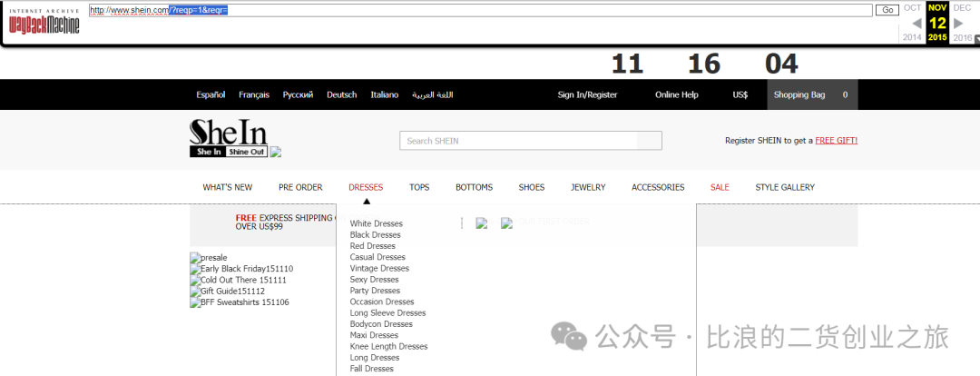The image size is (980, 376).
Task: Open Sign In/Register link
Action: pos(587,95)
